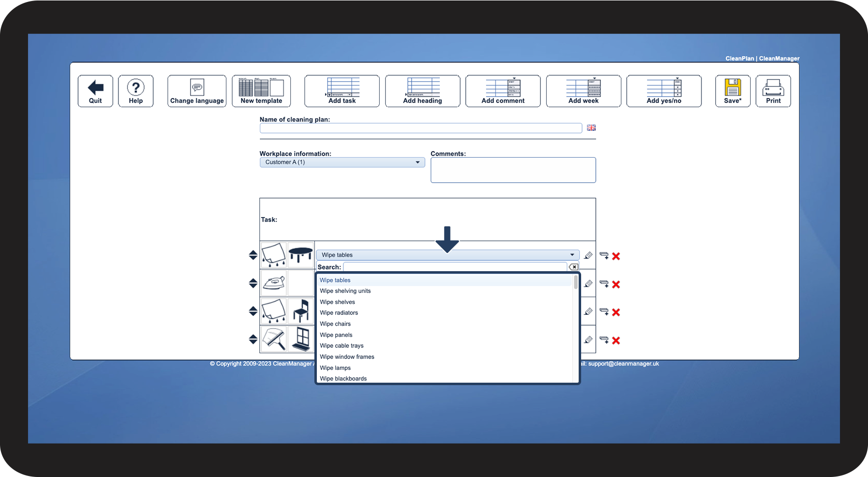Image resolution: width=868 pixels, height=477 pixels.
Task: Pick Wipe cable trays from the list
Action: pyautogui.click(x=445, y=346)
